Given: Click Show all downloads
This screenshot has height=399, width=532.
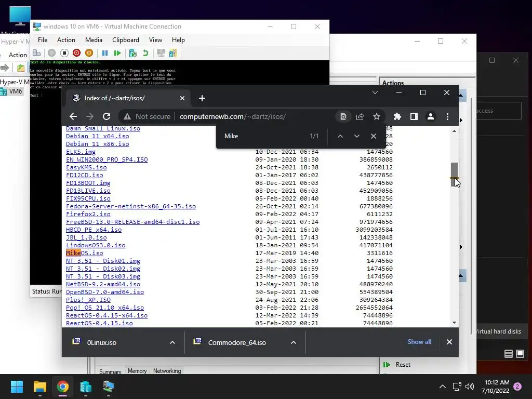Looking at the screenshot, I should pos(419,342).
